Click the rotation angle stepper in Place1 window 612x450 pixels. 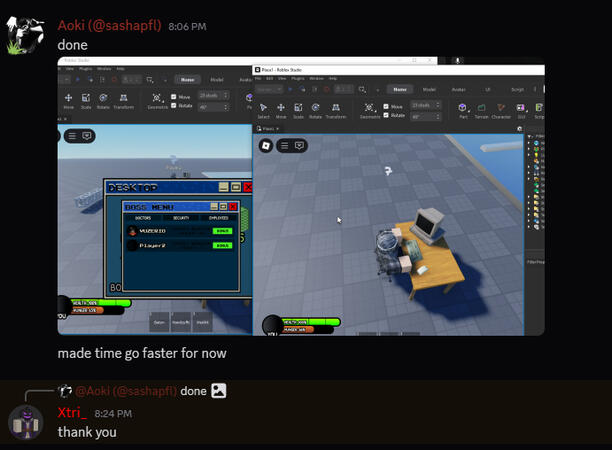438,116
